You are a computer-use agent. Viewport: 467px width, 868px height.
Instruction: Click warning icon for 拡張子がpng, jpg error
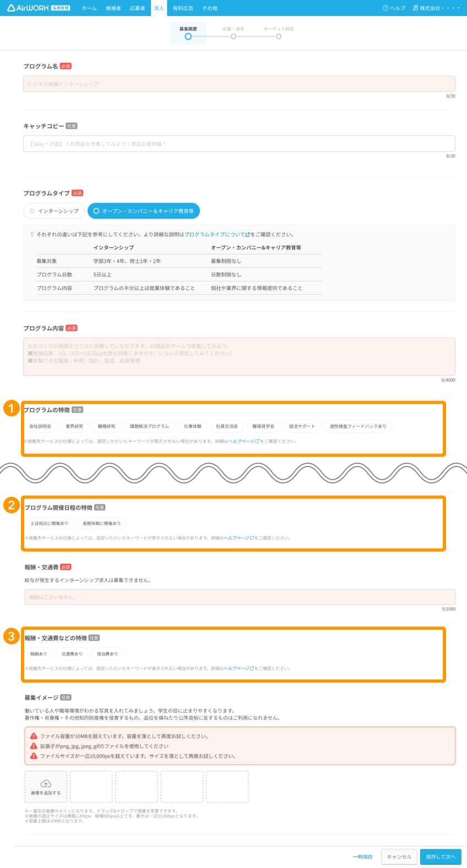[34, 746]
